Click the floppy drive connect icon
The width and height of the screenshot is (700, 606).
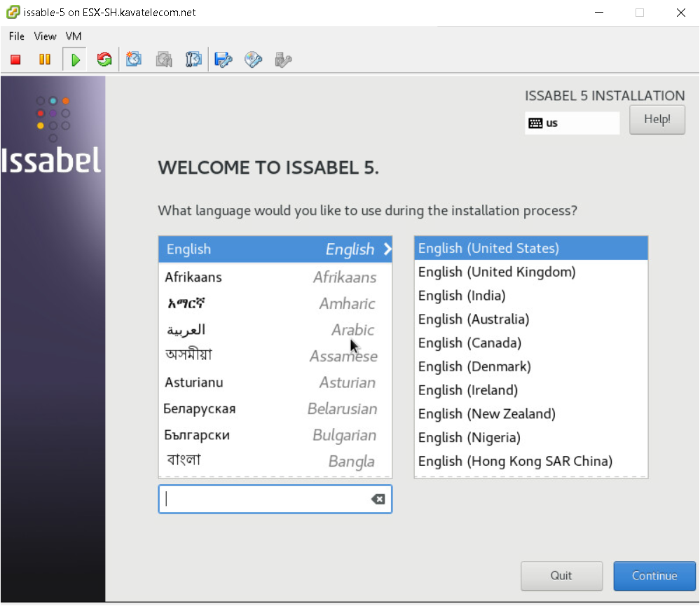tap(224, 60)
